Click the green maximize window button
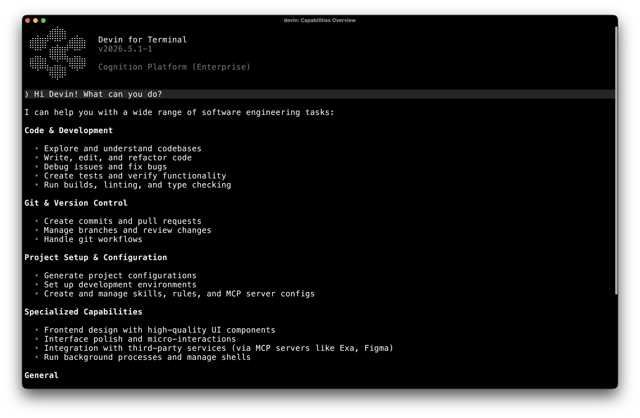Screen dimensions: 640x418 tap(43, 20)
